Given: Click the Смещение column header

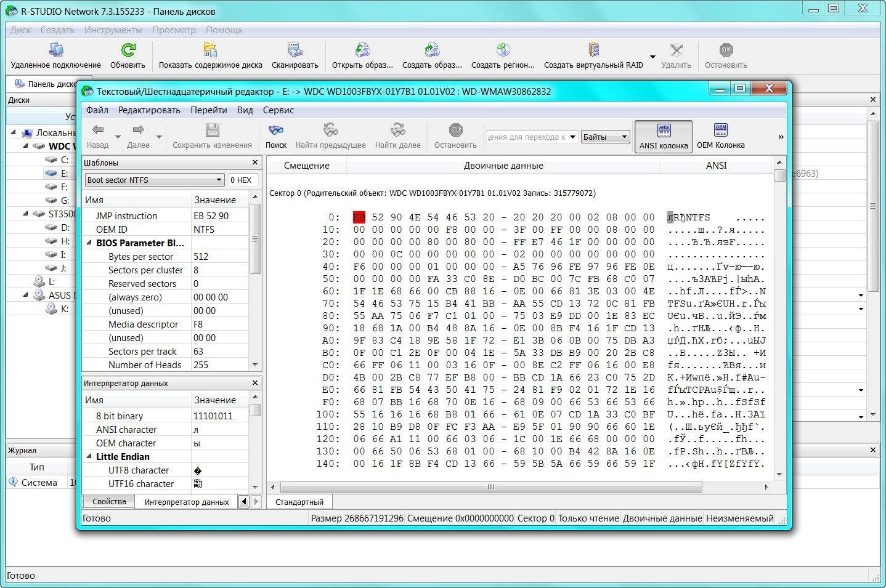Looking at the screenshot, I should pyautogui.click(x=306, y=165).
